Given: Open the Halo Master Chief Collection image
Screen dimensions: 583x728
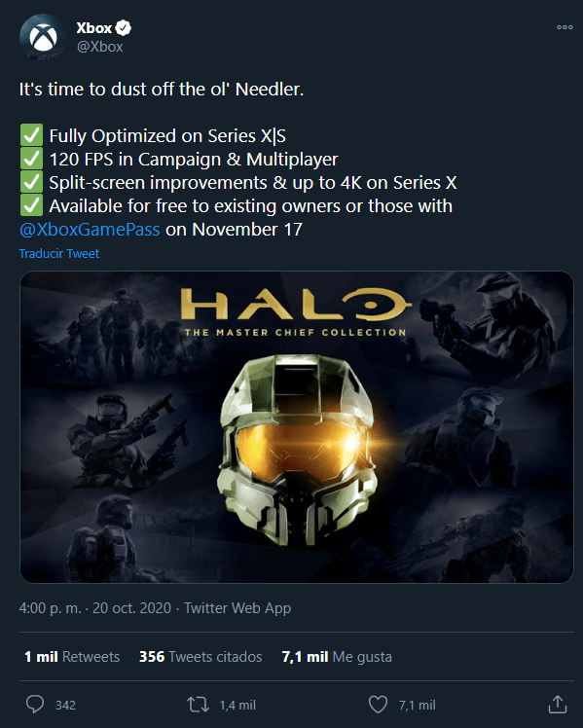Looking at the screenshot, I should [297, 427].
